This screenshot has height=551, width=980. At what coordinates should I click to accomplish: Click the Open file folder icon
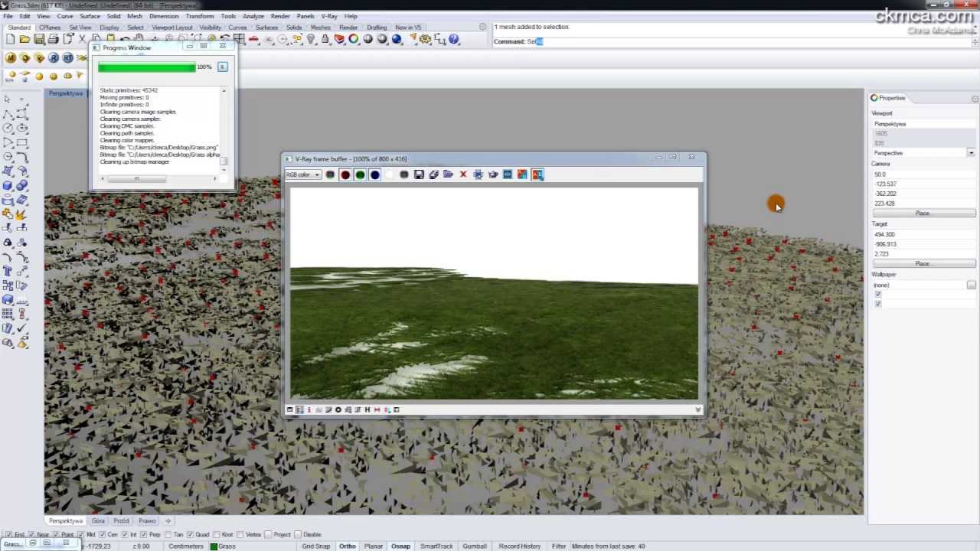[x=24, y=39]
